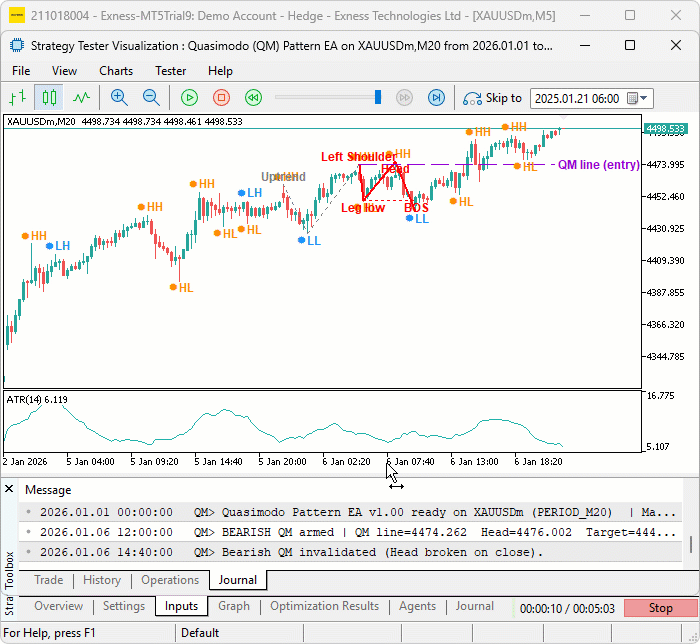Click the elapsed time 00:00:10 / 00:05:03
The height and width of the screenshot is (644, 700).
point(567,609)
